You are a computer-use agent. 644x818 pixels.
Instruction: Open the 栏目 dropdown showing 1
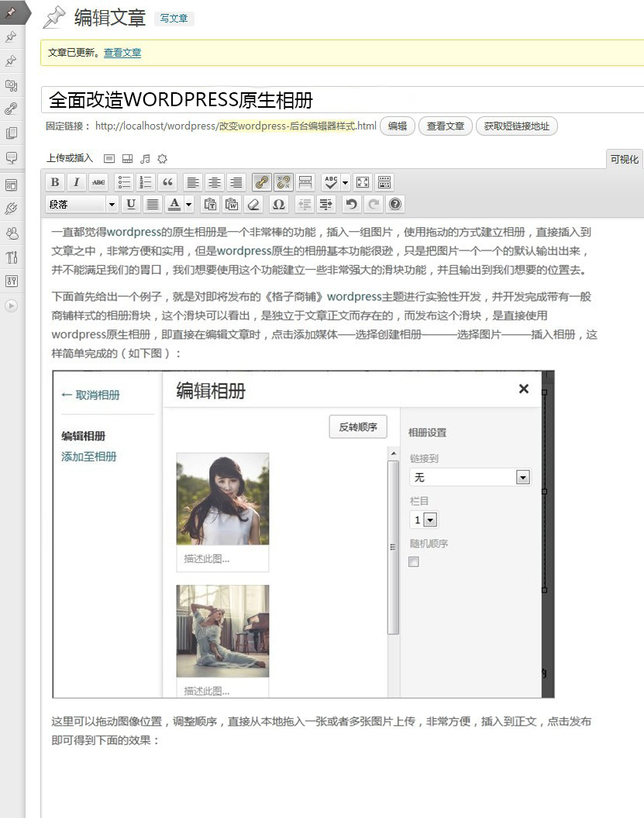pyautogui.click(x=423, y=519)
